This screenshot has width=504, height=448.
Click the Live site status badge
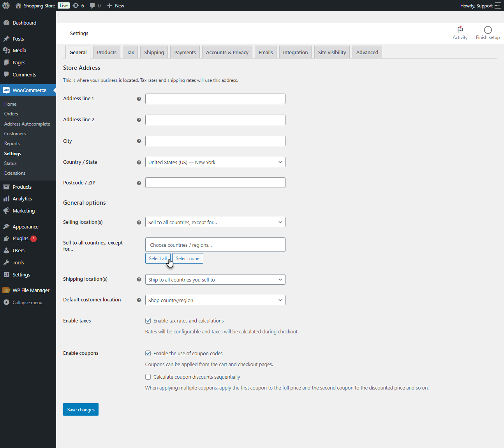coord(64,5)
